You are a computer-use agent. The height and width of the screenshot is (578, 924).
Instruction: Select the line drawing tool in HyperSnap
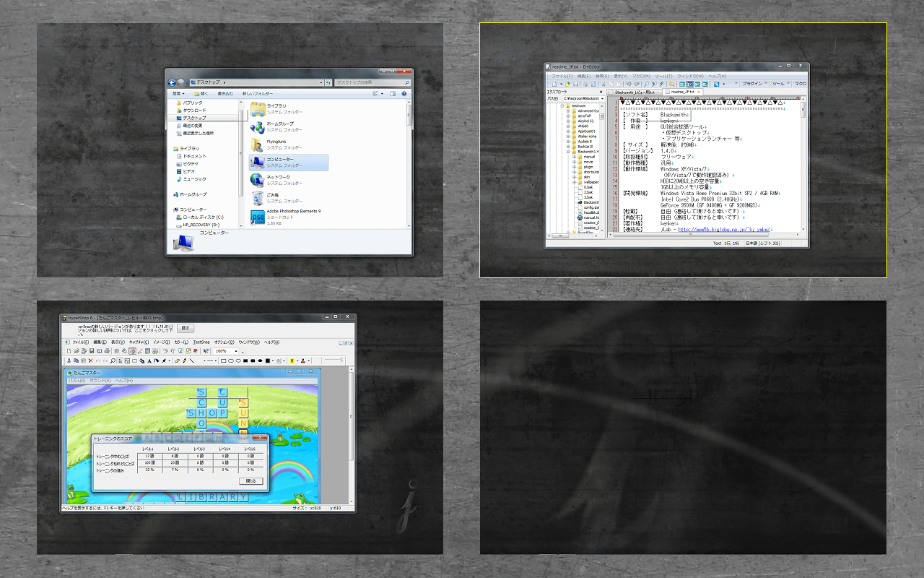pyautogui.click(x=191, y=361)
